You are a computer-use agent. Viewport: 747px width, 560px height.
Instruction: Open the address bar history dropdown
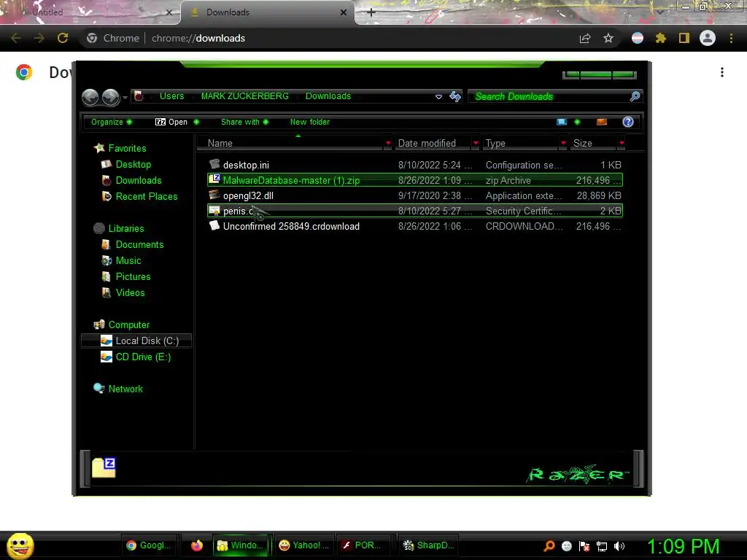(438, 97)
